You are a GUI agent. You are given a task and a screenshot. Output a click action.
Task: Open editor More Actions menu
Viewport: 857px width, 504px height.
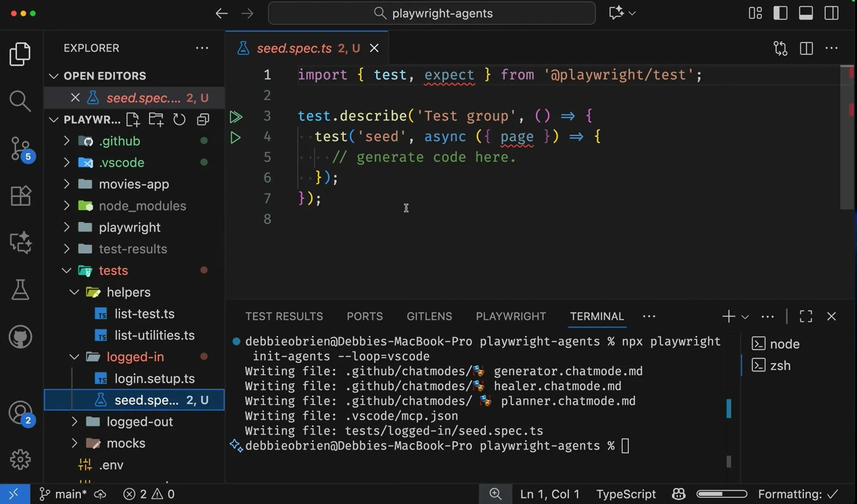[x=831, y=48]
